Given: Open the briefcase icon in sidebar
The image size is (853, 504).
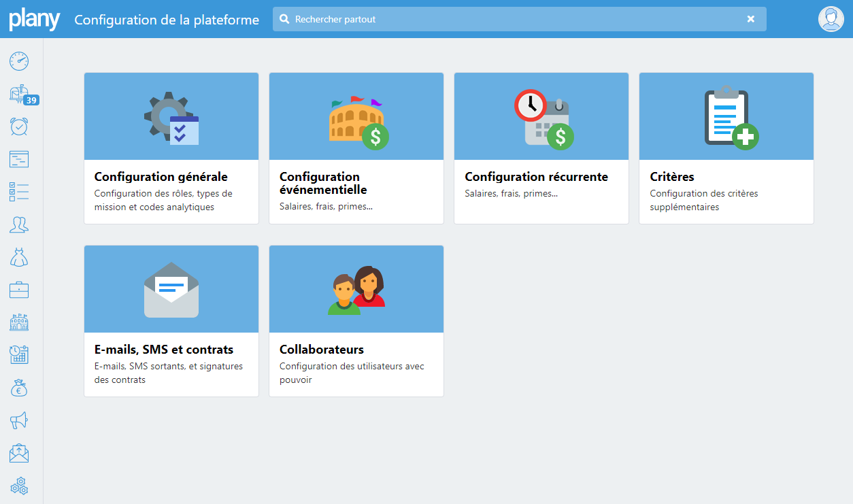Looking at the screenshot, I should [x=18, y=290].
